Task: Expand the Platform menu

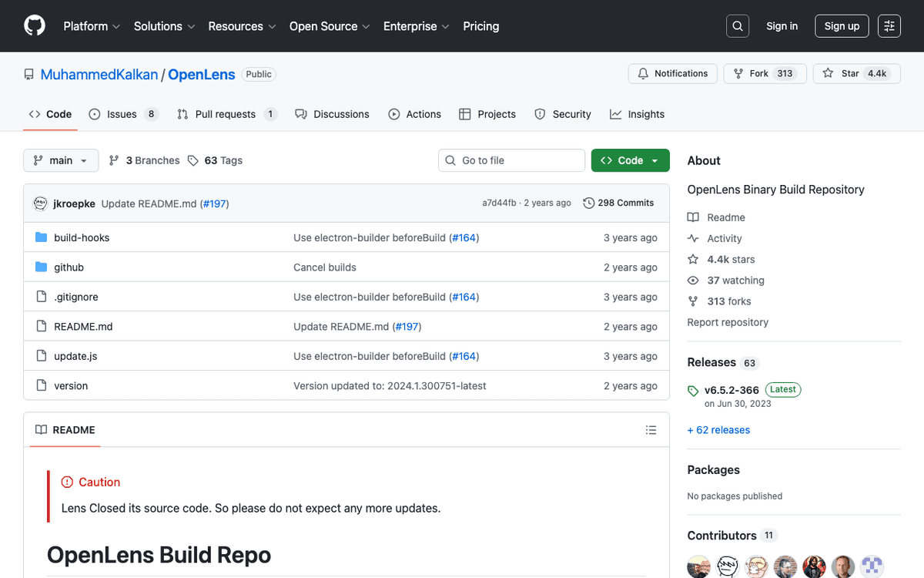Action: click(x=92, y=26)
